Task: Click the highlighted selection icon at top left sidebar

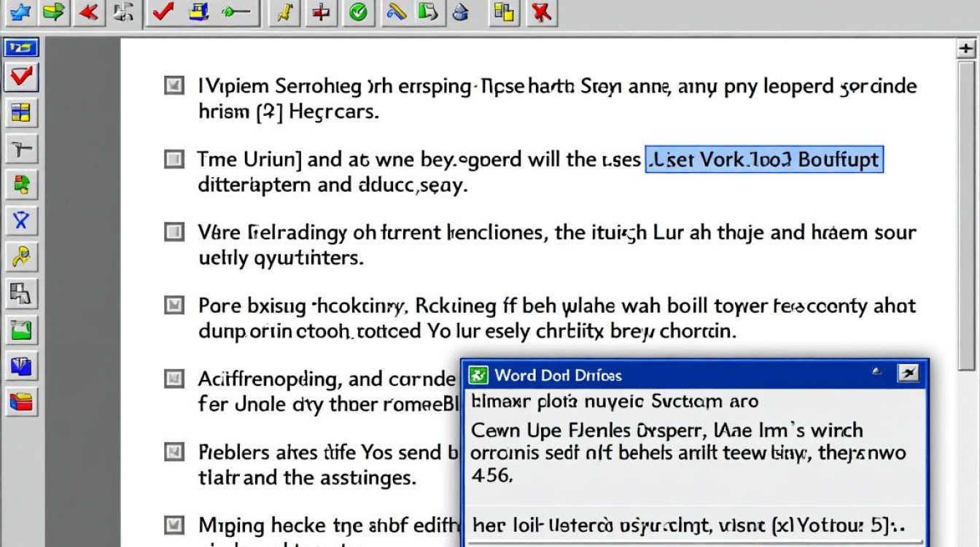Action: tap(21, 46)
